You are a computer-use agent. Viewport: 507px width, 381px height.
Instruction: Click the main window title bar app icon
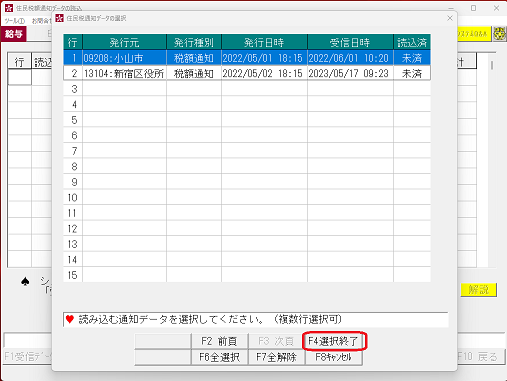click(9, 8)
